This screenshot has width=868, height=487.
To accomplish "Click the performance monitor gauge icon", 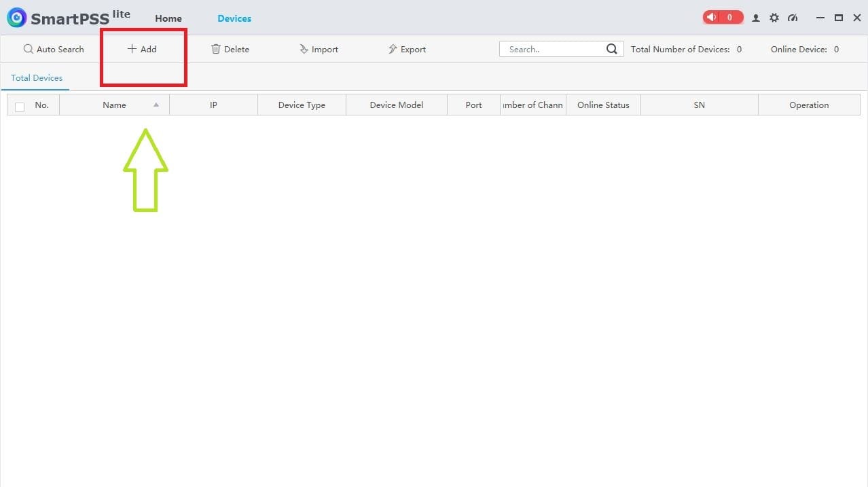I will click(792, 18).
